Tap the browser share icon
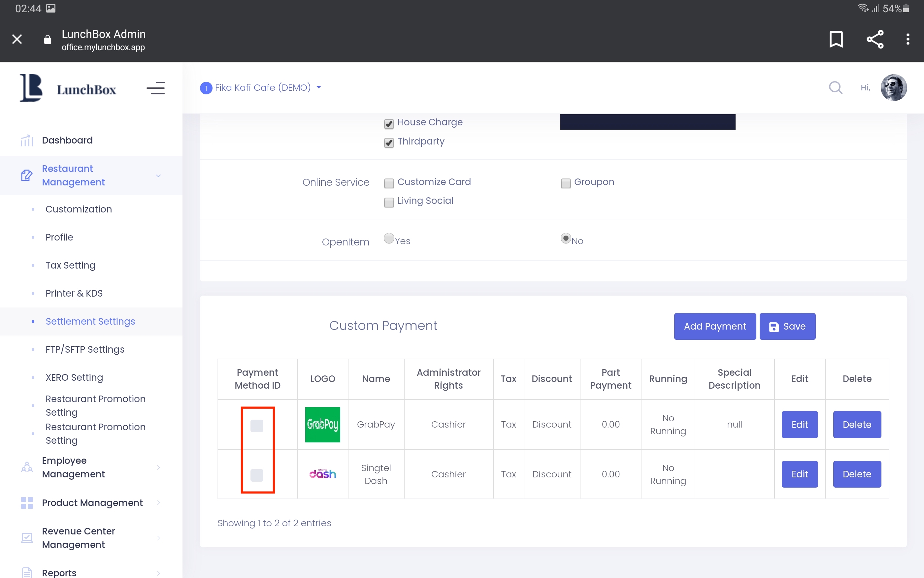The width and height of the screenshot is (924, 578). pyautogui.click(x=875, y=39)
